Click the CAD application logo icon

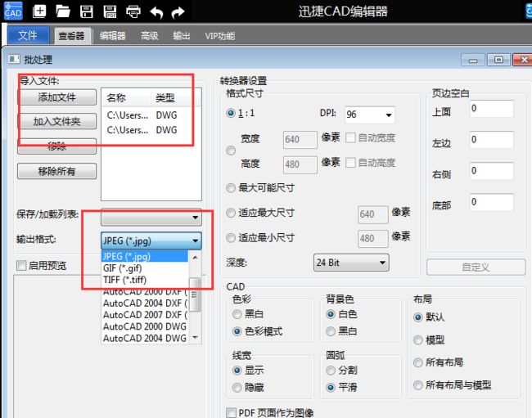13,11
